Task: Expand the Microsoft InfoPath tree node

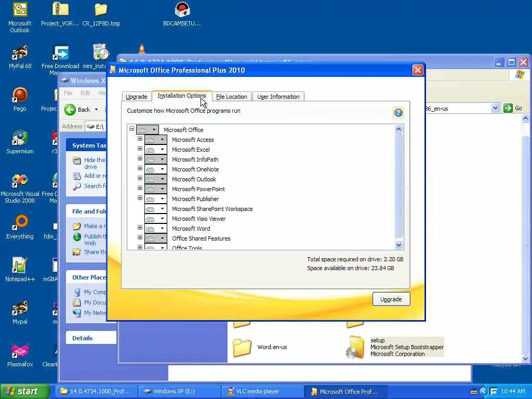Action: point(140,158)
